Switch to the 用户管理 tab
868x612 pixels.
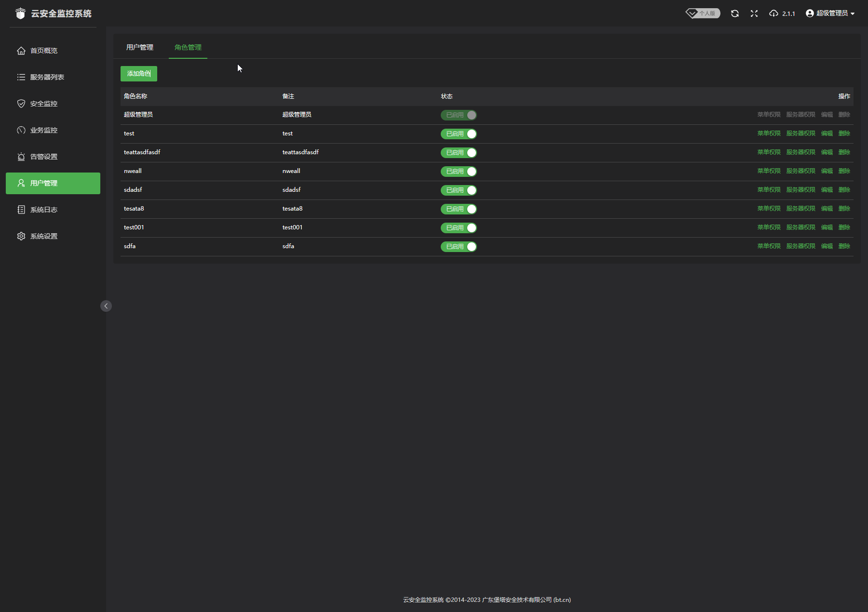coord(140,47)
